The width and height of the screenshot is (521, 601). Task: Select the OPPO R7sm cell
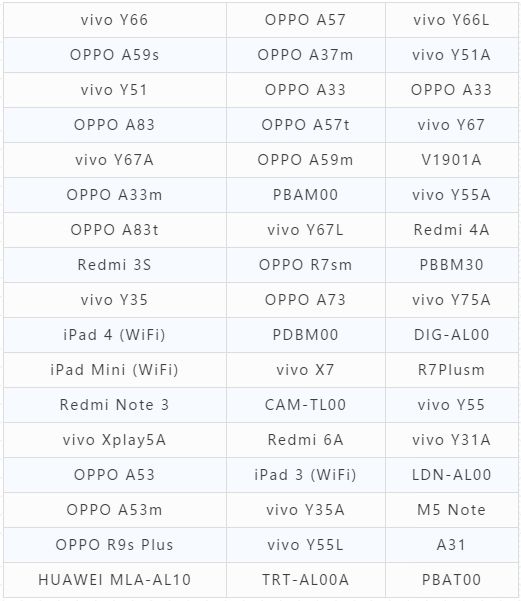point(306,265)
